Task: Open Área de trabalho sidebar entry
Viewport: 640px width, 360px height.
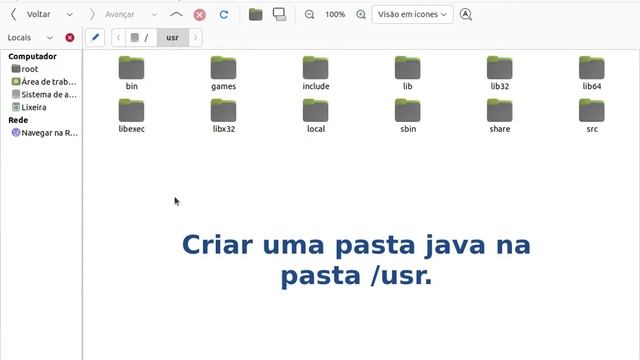Action: [x=44, y=82]
